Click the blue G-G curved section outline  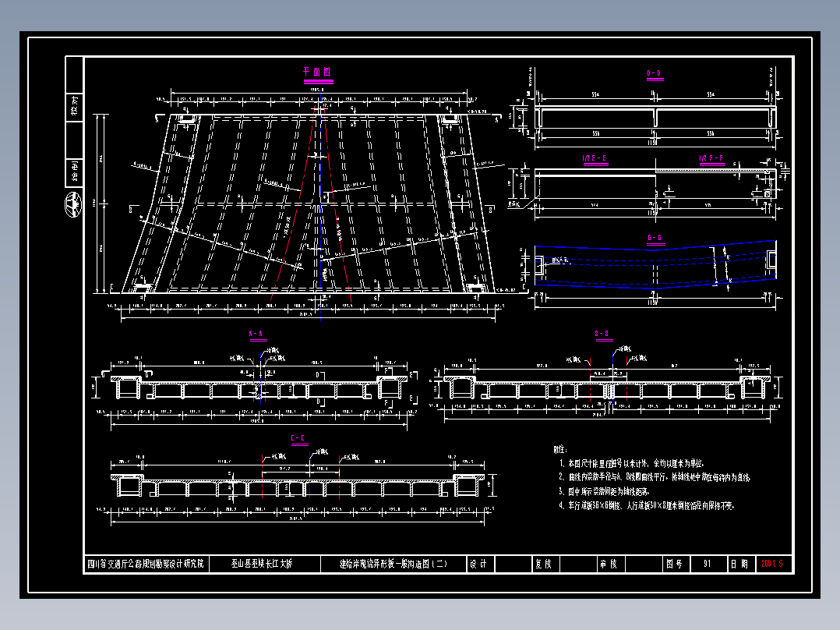655,265
